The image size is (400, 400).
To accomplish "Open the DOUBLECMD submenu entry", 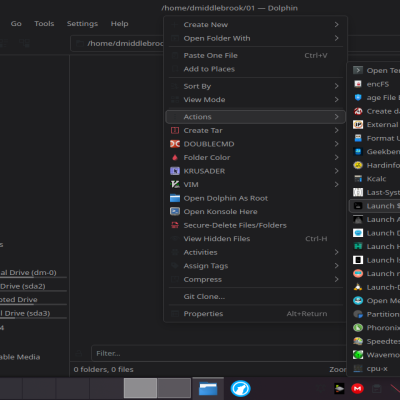I will pyautogui.click(x=255, y=144).
